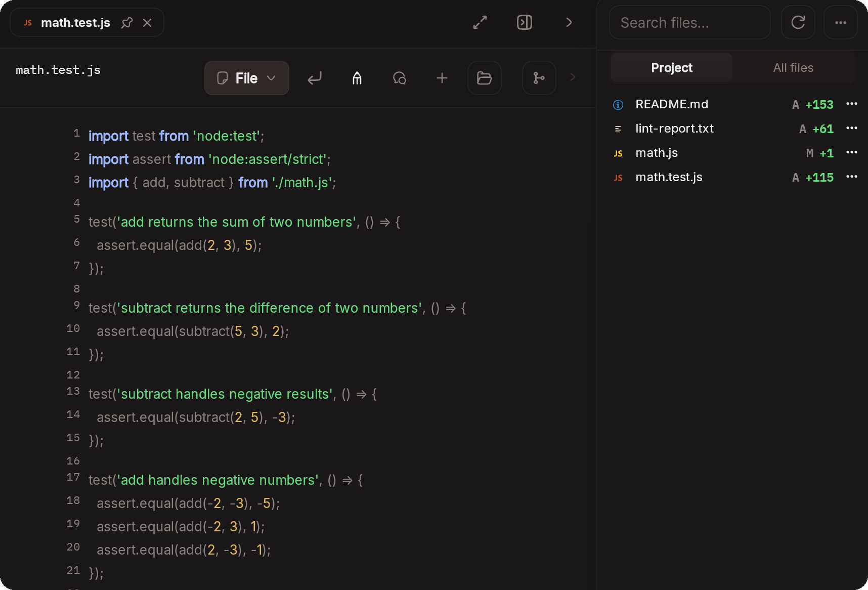Open options menu for lint-report.txt
Viewport: 868px width, 590px height.
[x=852, y=128]
